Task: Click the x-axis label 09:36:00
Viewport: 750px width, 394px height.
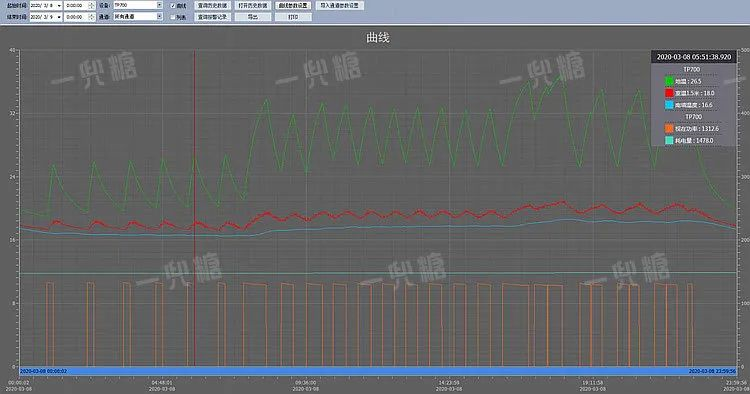Action: [x=305, y=383]
